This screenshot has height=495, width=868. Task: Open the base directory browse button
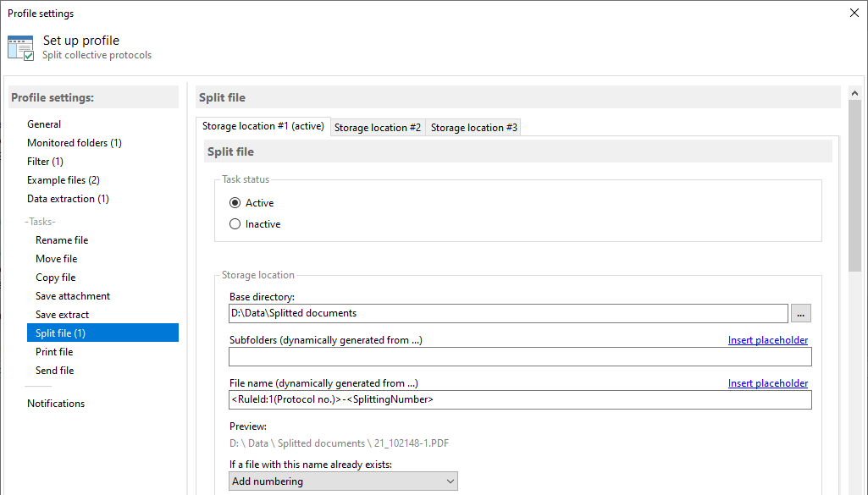tap(800, 313)
